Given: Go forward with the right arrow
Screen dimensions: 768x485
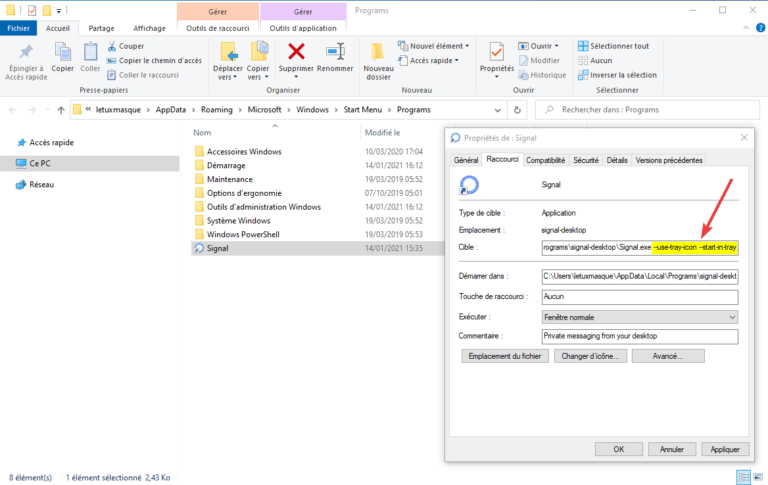Looking at the screenshot, I should point(32,110).
